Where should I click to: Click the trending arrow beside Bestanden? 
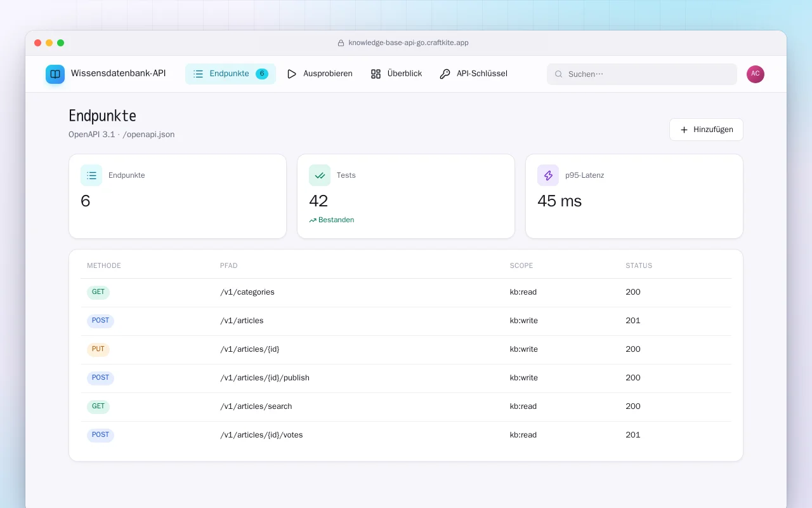tap(313, 220)
